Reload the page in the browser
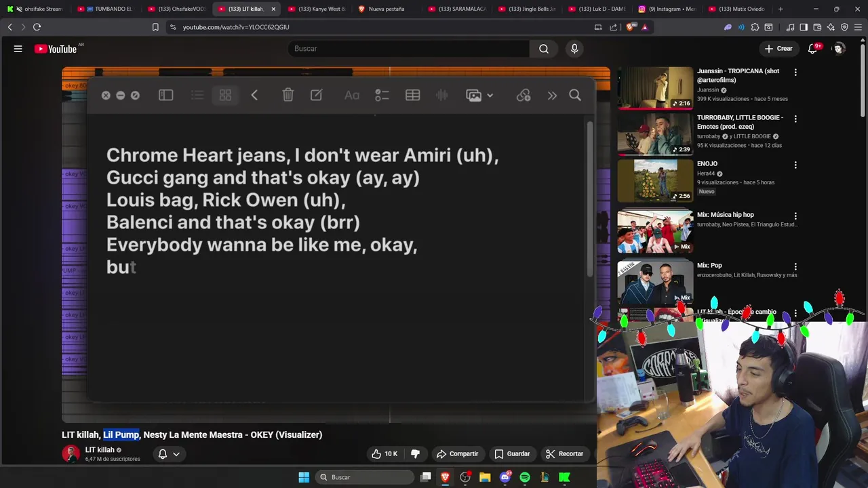868x488 pixels. click(37, 27)
